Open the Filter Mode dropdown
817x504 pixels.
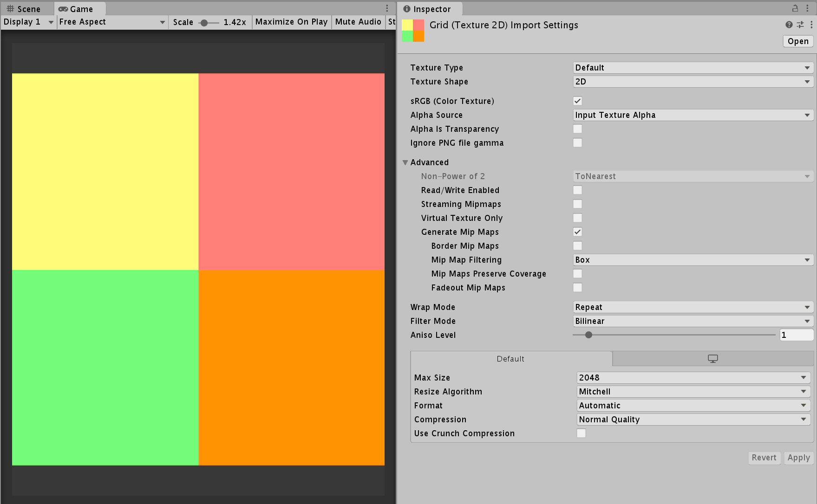point(693,321)
